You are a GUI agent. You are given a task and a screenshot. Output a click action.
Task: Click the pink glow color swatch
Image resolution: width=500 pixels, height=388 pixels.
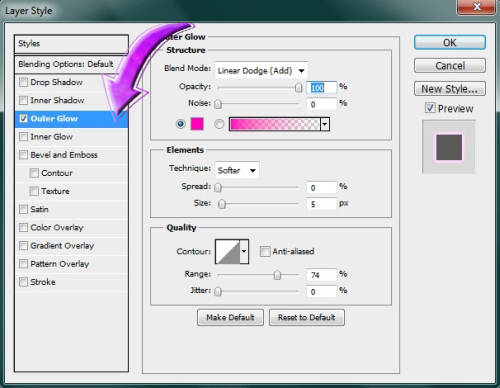(x=197, y=124)
